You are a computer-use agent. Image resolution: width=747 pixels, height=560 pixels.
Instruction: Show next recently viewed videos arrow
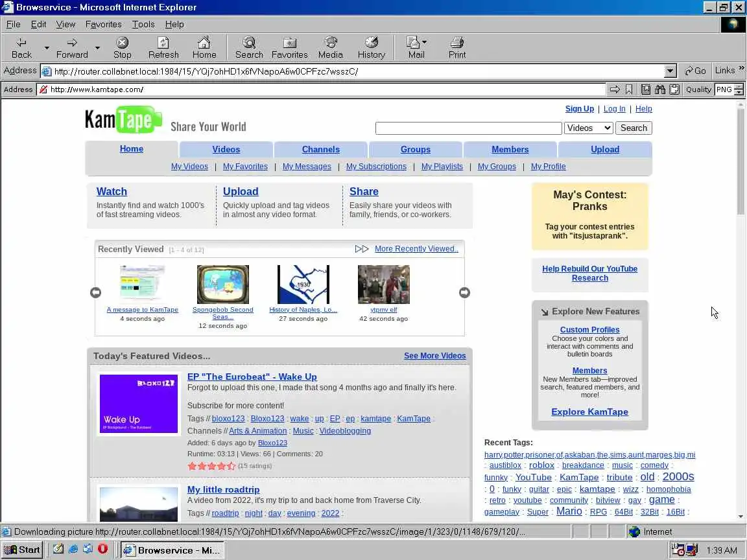click(464, 292)
